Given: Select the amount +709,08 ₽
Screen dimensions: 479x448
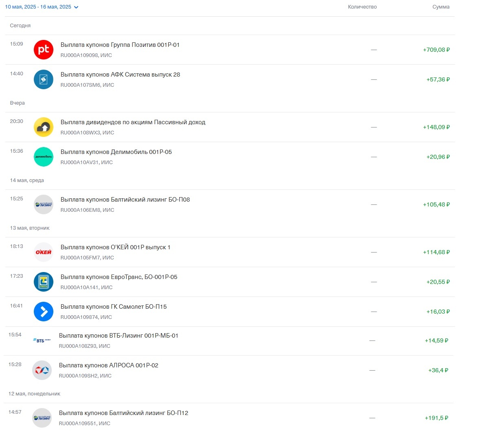Looking at the screenshot, I should 436,49.
